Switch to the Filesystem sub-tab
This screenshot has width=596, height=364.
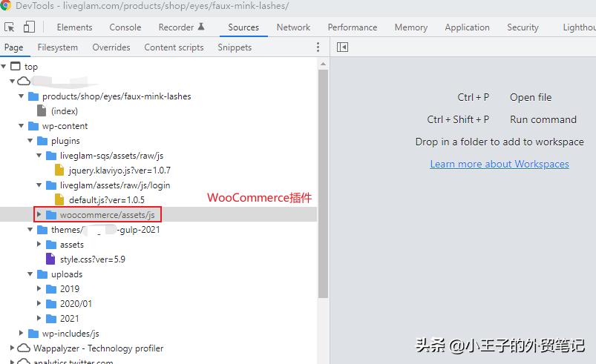coord(57,47)
